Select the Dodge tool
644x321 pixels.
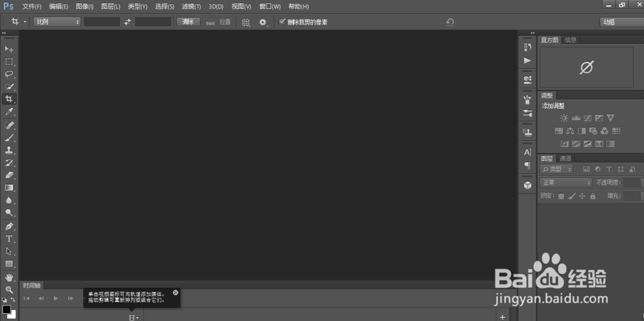coord(9,213)
